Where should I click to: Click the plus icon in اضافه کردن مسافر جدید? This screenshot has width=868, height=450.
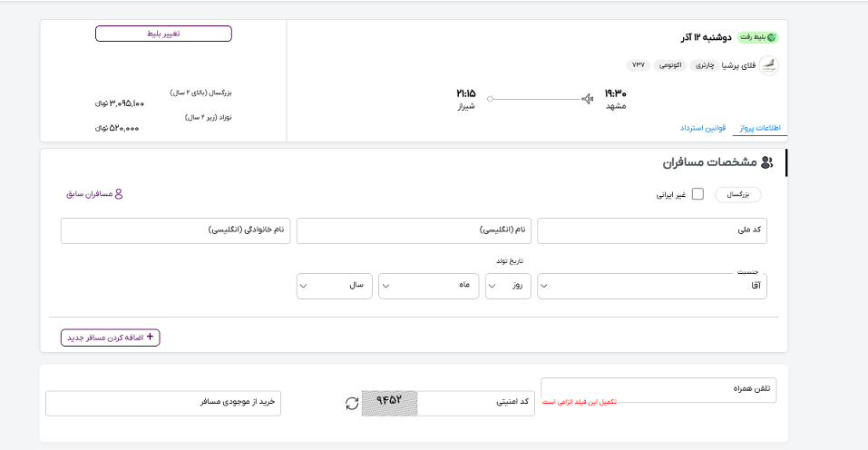click(x=150, y=337)
